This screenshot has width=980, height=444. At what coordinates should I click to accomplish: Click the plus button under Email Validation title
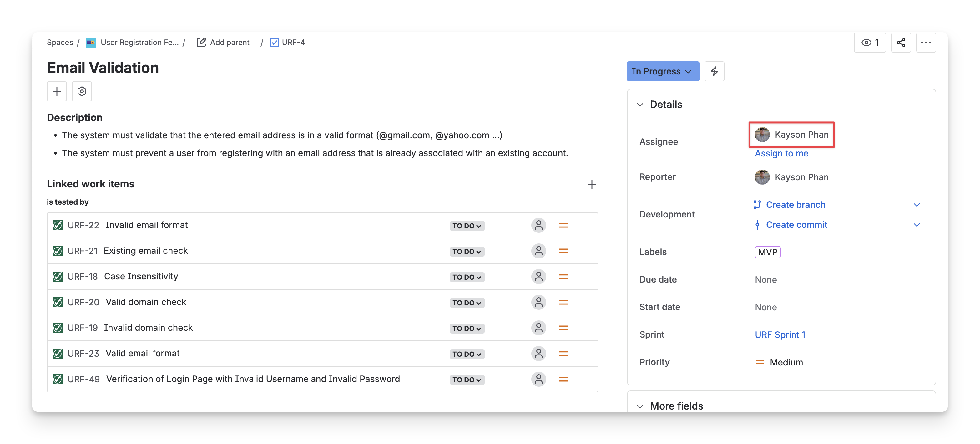click(x=57, y=91)
